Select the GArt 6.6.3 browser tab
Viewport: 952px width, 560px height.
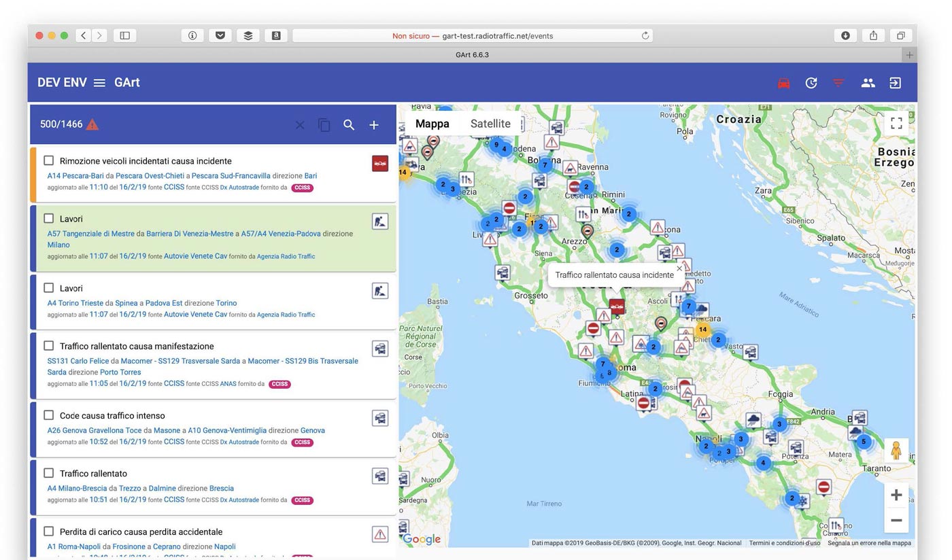point(471,55)
